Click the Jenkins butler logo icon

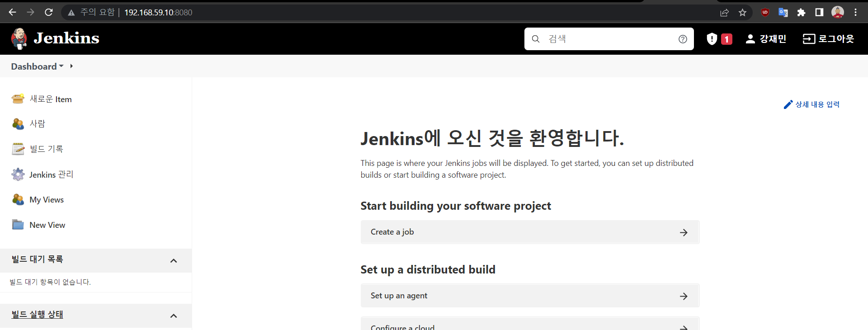19,38
